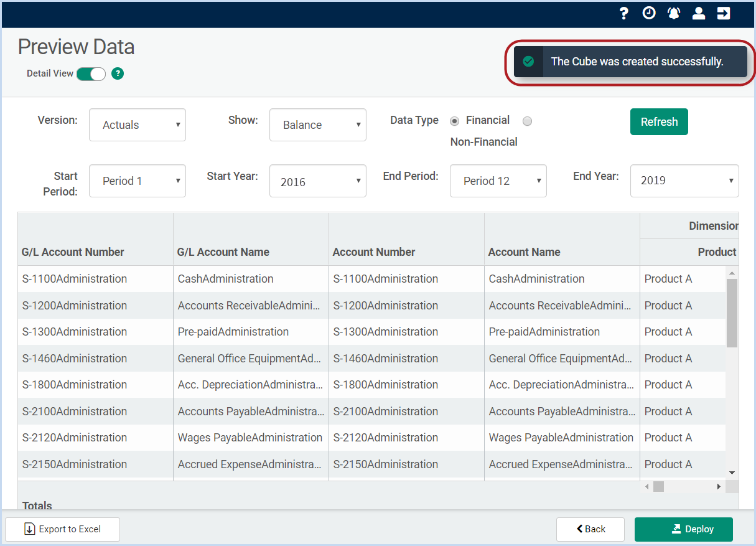Viewport: 756px width, 546px height.
Task: Open the Start Period dropdown
Action: (x=138, y=181)
